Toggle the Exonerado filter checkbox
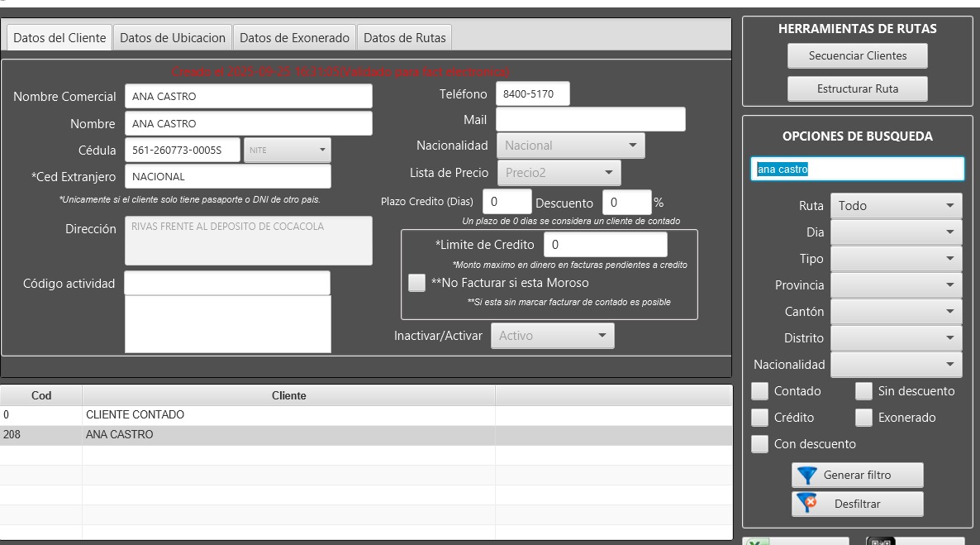Screen dimensions: 980x545 863,418
